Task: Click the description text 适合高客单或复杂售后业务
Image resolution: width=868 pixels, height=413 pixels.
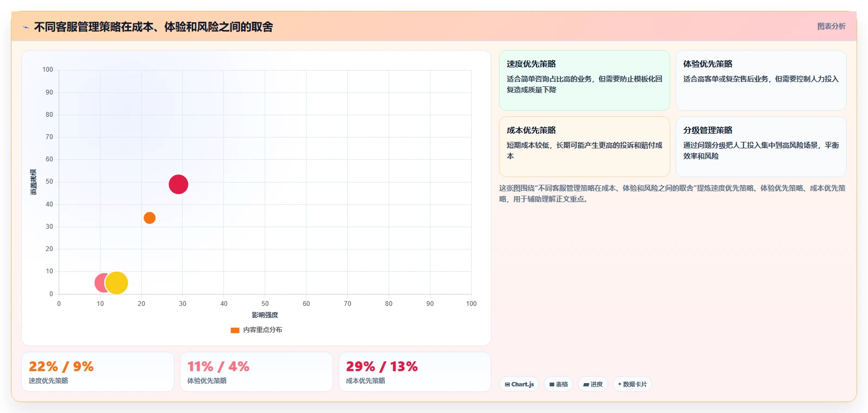Action: coord(761,79)
